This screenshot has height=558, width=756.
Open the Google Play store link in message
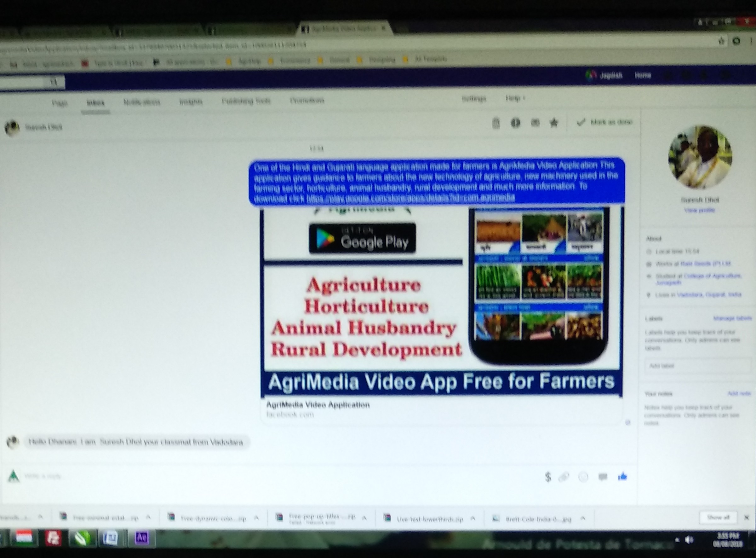(410, 198)
